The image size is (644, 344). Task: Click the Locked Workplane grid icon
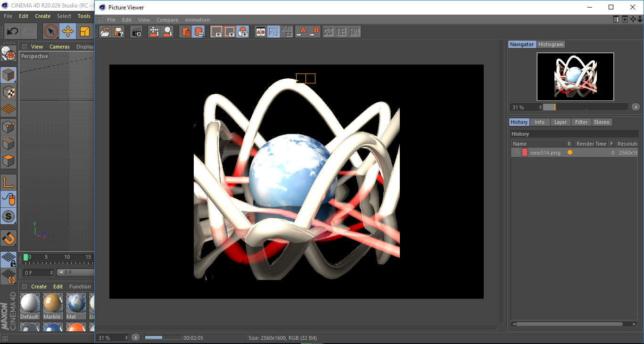[8, 259]
